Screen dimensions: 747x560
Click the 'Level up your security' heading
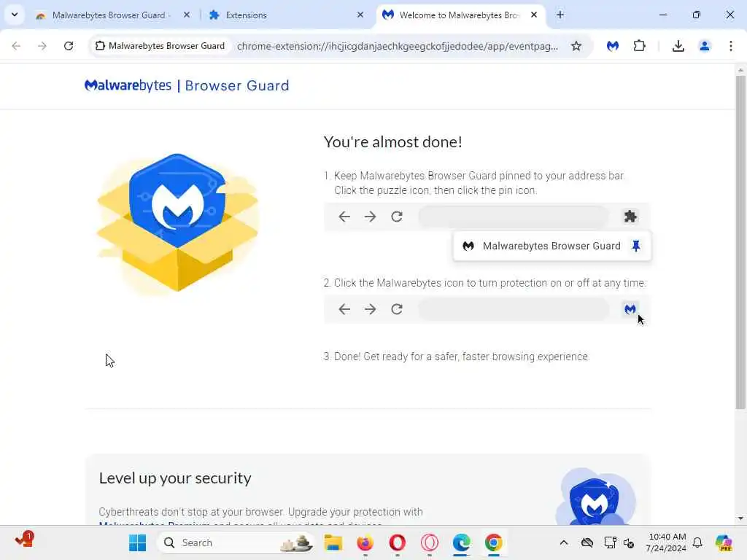(175, 478)
